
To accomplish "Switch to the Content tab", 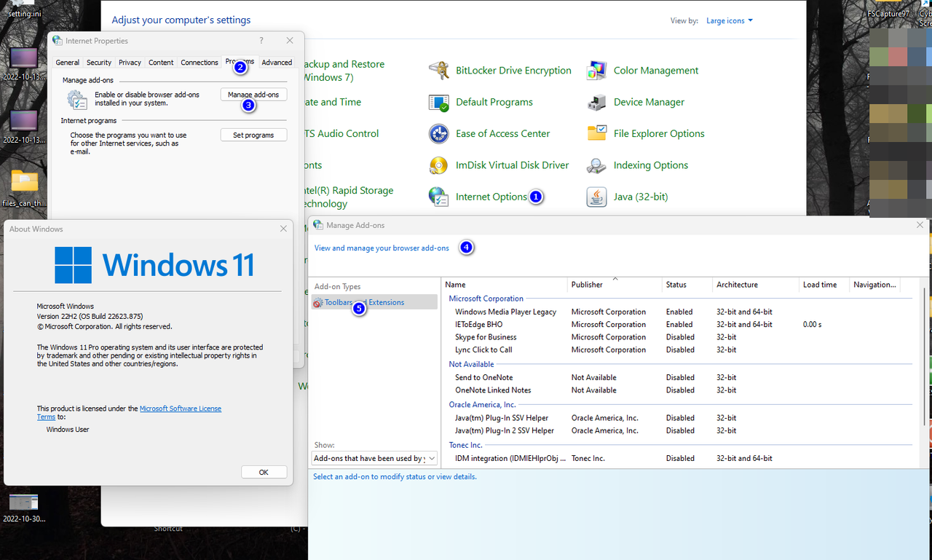I will 161,63.
